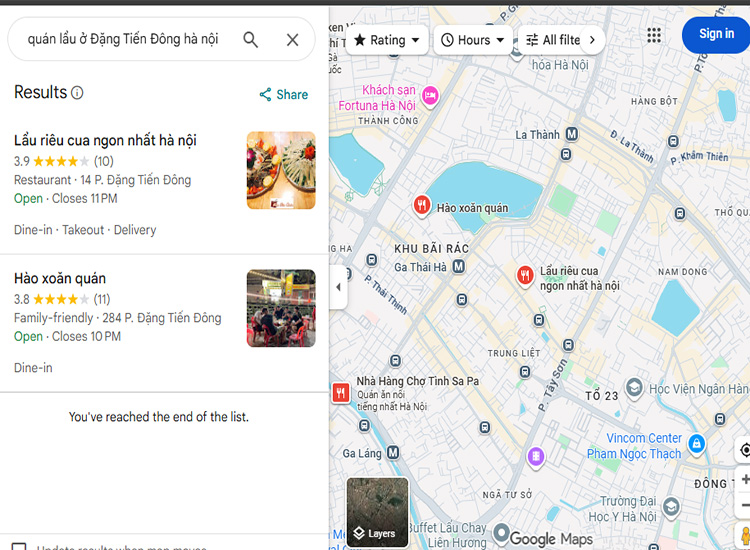Viewport: 750px width, 550px height.
Task: Share the results list
Action: point(284,94)
